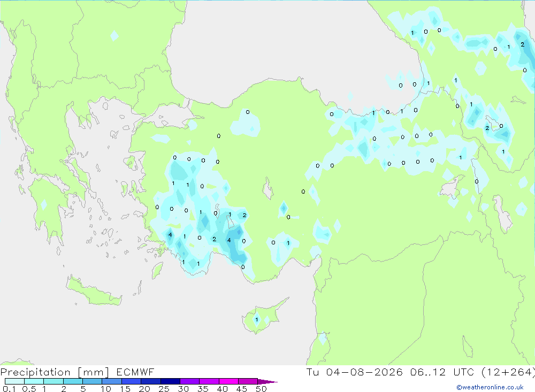Click the '20' legend scale value
The height and width of the screenshot is (392, 535).
144,389
